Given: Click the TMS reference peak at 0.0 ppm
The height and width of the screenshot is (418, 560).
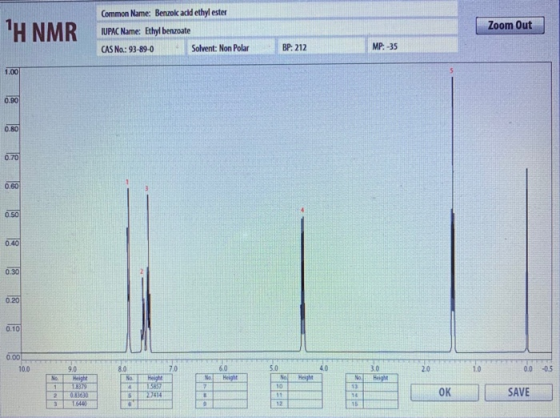Looking at the screenshot, I should [x=526, y=260].
